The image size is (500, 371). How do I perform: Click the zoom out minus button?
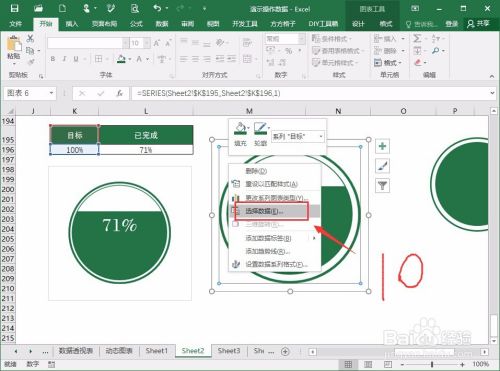pyautogui.click(x=402, y=364)
